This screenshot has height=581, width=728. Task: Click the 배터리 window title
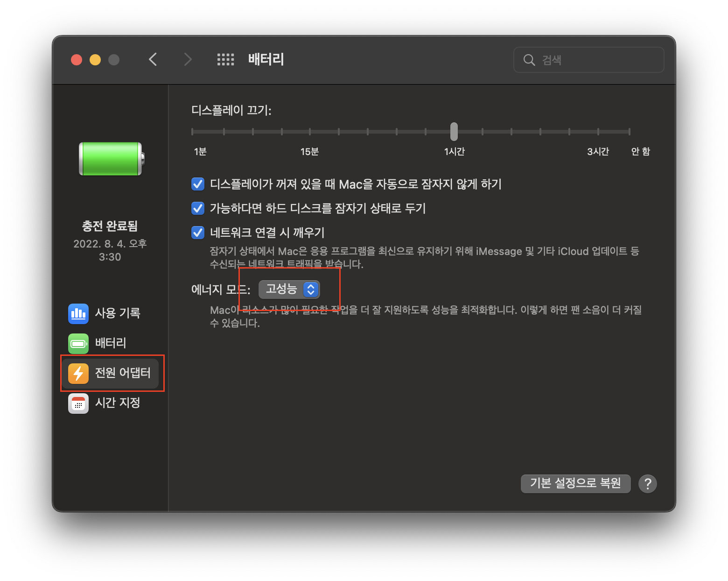pyautogui.click(x=266, y=59)
